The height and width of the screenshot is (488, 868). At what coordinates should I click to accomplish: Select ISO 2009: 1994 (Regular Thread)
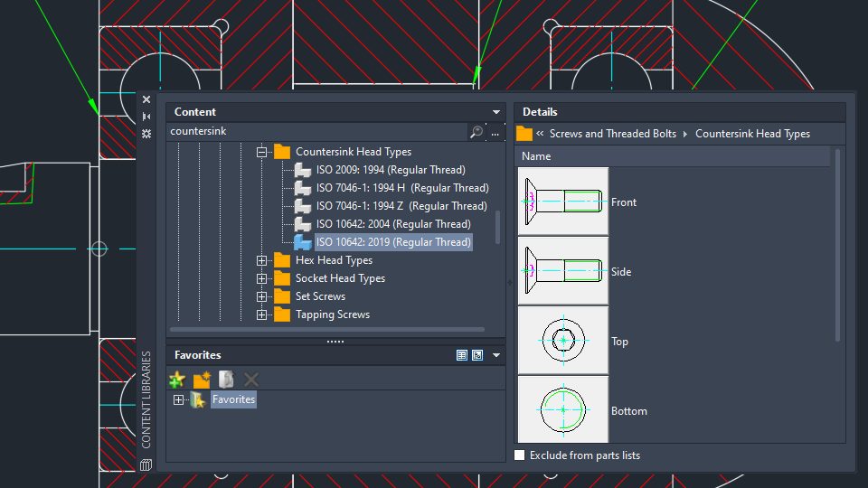coord(390,170)
